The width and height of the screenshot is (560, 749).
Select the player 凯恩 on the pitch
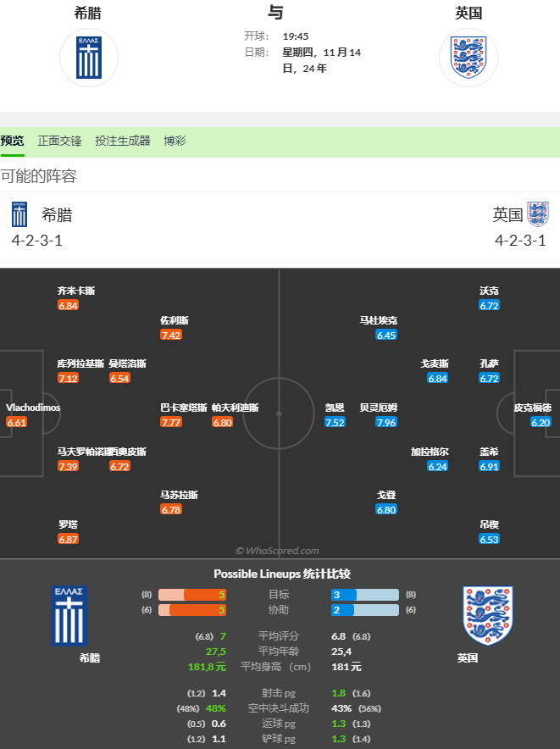(335, 408)
